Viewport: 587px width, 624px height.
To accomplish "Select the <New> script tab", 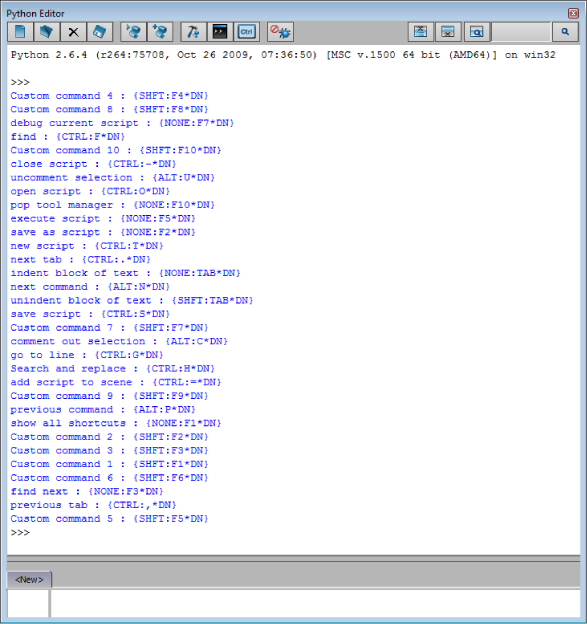I will coord(29,579).
